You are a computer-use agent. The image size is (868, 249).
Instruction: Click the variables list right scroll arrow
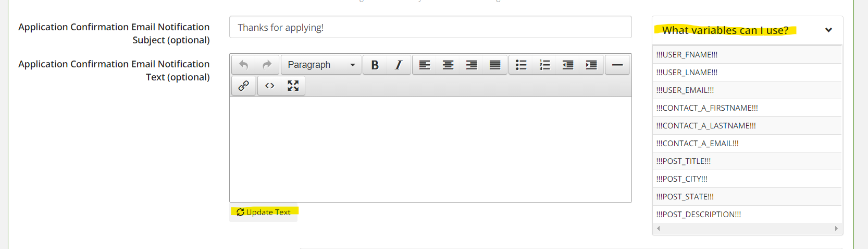tap(836, 229)
